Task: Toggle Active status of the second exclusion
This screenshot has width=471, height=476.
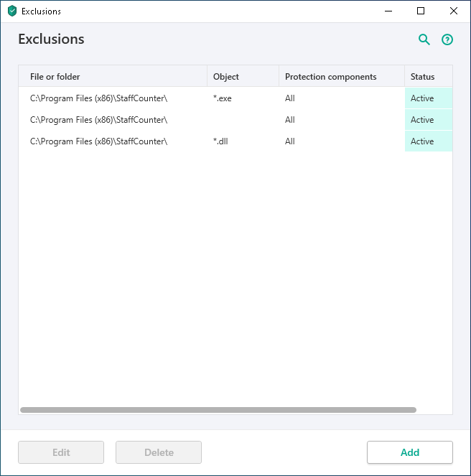Action: click(429, 120)
